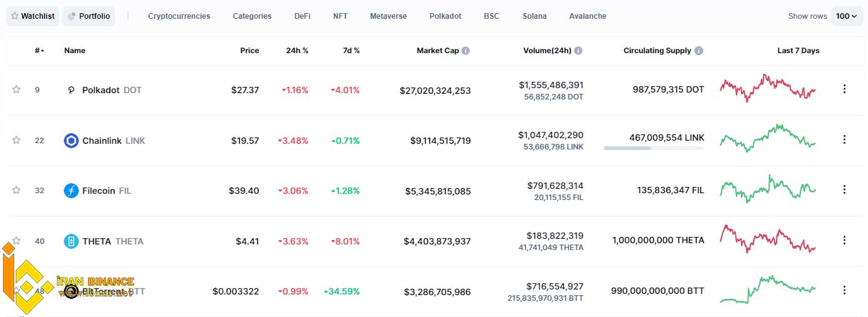The image size is (868, 317).
Task: Switch to Avalanche tab
Action: point(588,16)
